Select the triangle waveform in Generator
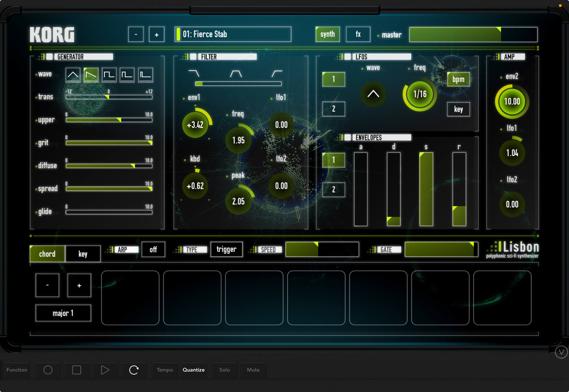 point(73,75)
